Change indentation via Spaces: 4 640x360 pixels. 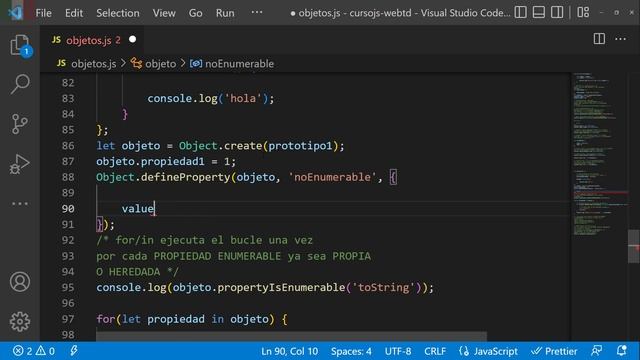click(351, 351)
